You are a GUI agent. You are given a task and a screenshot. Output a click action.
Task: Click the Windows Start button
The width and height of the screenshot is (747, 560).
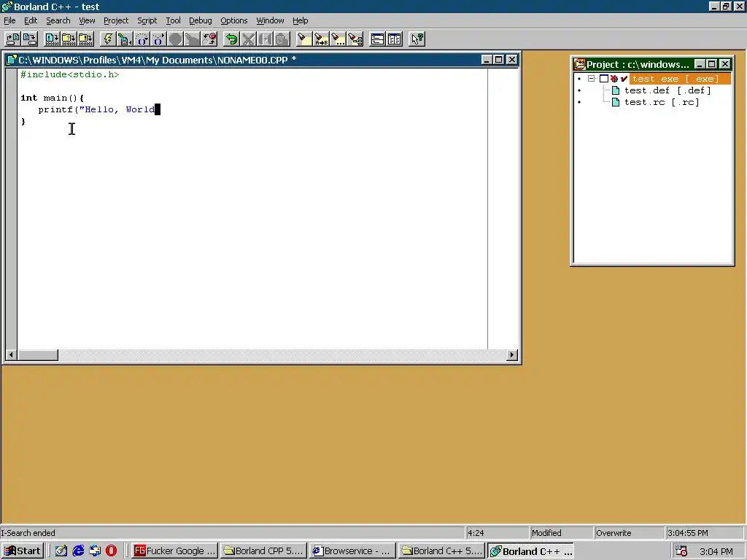pyautogui.click(x=23, y=551)
